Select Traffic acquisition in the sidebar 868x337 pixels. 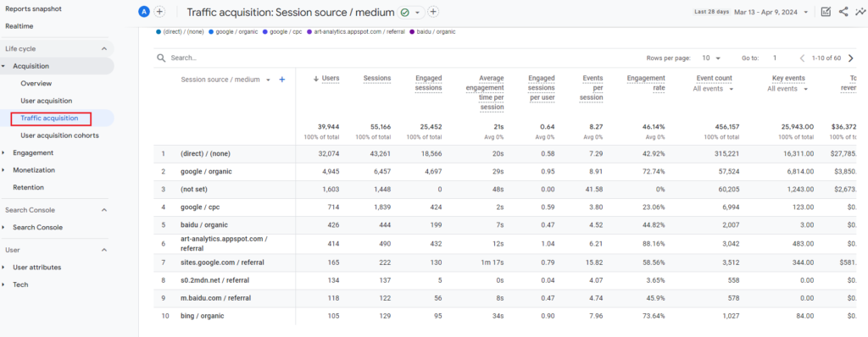(x=49, y=118)
